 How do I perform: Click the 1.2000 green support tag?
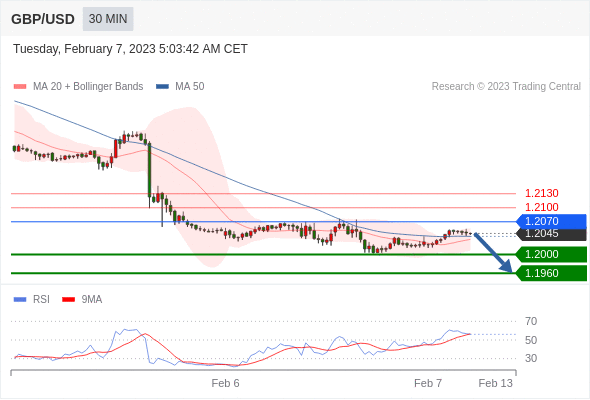551,254
